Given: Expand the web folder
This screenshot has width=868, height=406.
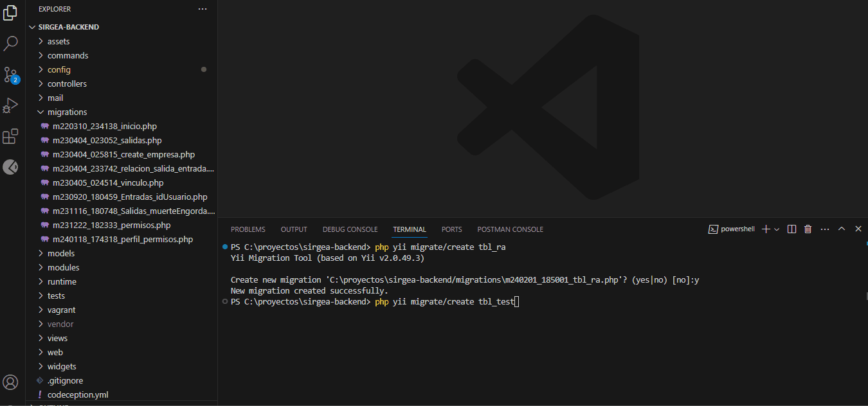Looking at the screenshot, I should coord(122,352).
